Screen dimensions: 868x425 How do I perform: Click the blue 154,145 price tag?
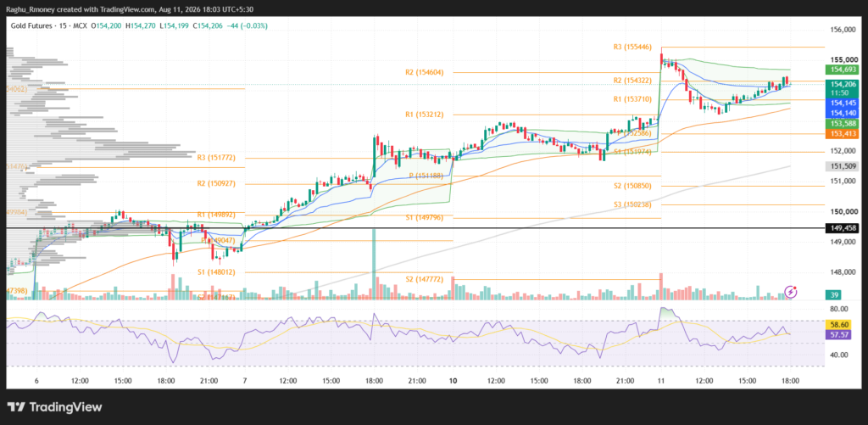[841, 103]
